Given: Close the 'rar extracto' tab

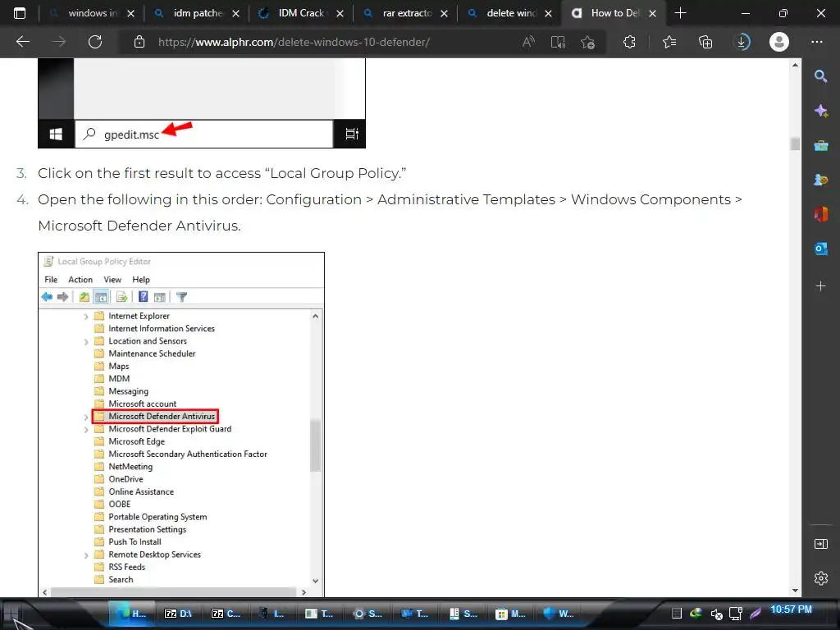Looking at the screenshot, I should 444,13.
